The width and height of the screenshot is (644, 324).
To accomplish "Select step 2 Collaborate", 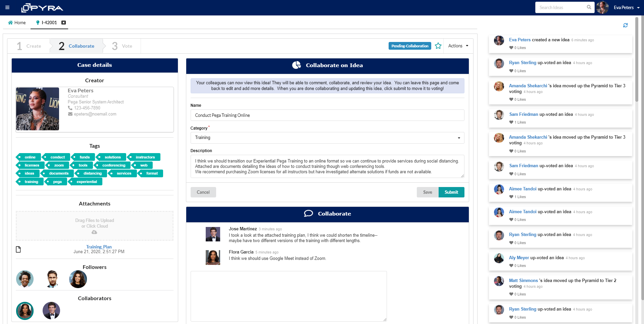I will click(x=77, y=46).
